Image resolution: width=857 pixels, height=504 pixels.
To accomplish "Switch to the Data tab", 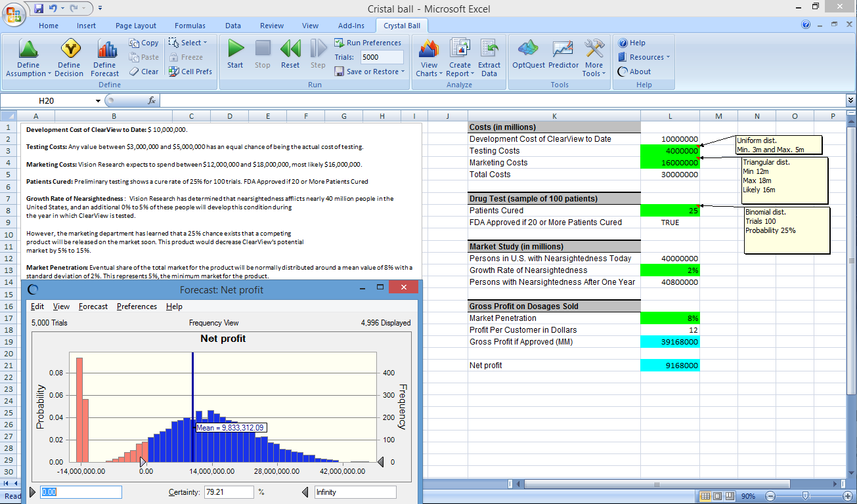I will point(233,26).
